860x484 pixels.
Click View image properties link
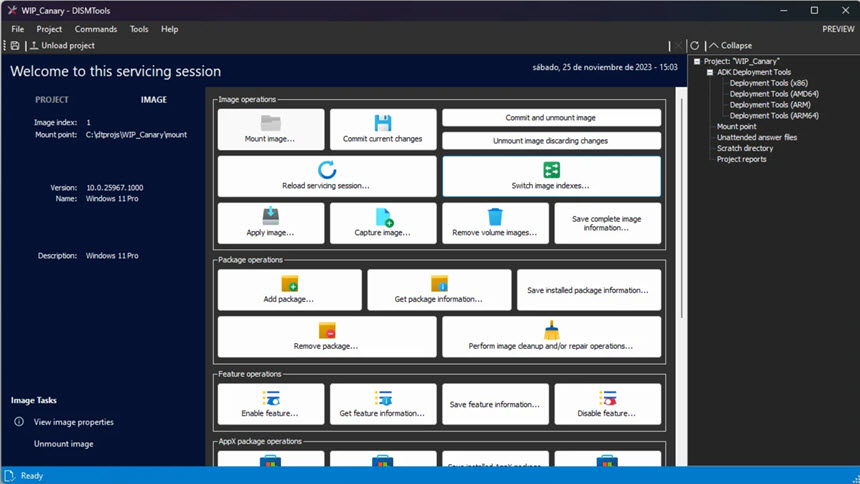point(73,422)
